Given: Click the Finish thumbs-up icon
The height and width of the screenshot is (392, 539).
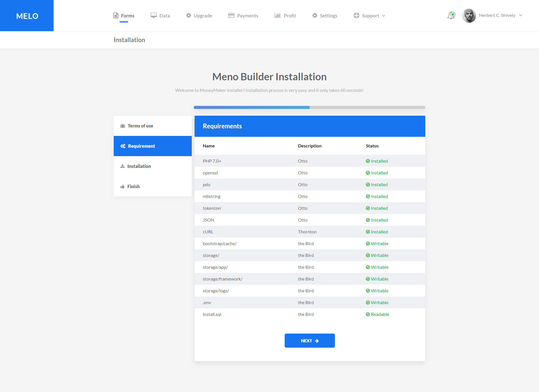Looking at the screenshot, I should [122, 186].
